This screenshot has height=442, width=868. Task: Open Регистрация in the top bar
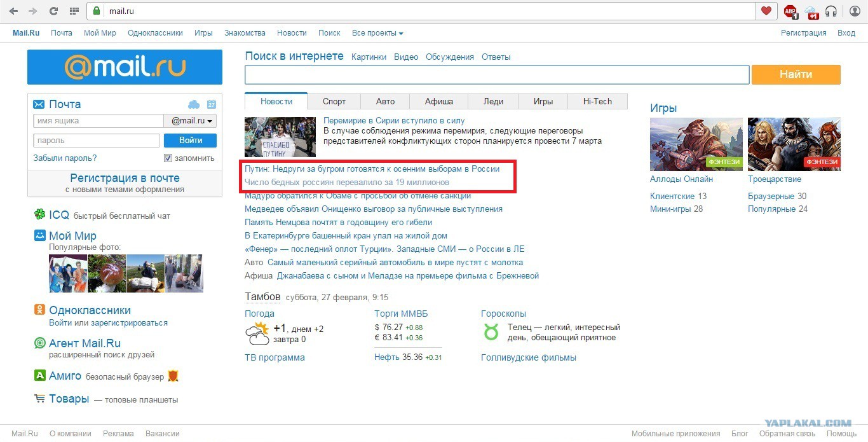804,33
